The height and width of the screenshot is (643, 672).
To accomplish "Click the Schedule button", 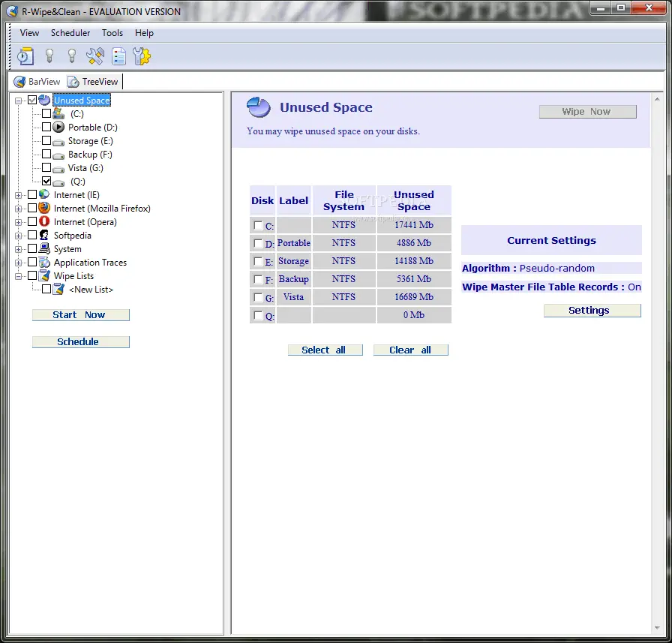I will pos(80,342).
